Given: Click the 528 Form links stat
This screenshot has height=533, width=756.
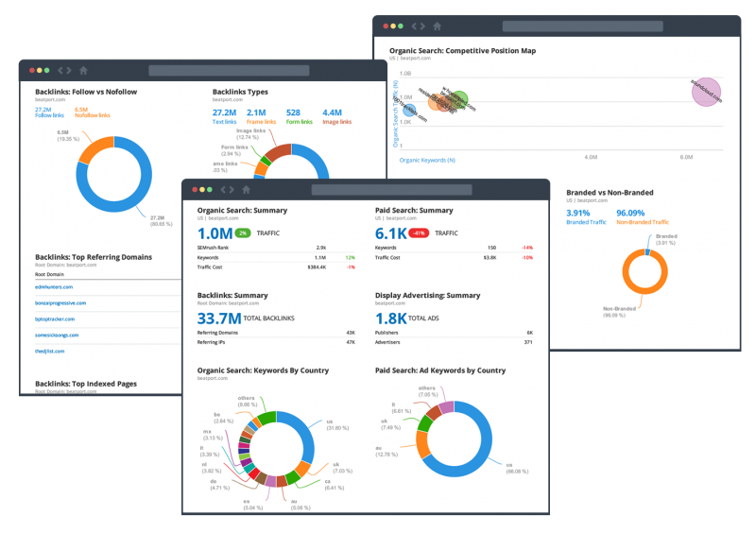Looking at the screenshot, I should (x=299, y=116).
